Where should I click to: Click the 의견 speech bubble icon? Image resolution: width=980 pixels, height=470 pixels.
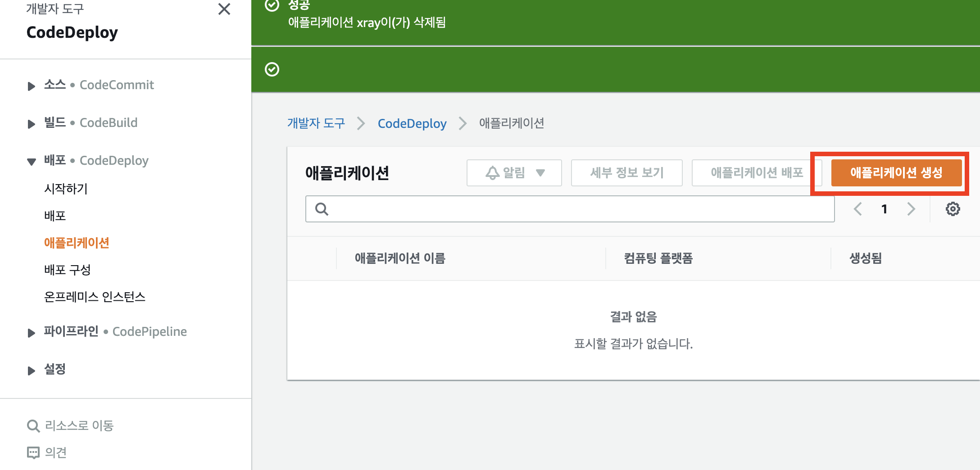click(x=33, y=452)
